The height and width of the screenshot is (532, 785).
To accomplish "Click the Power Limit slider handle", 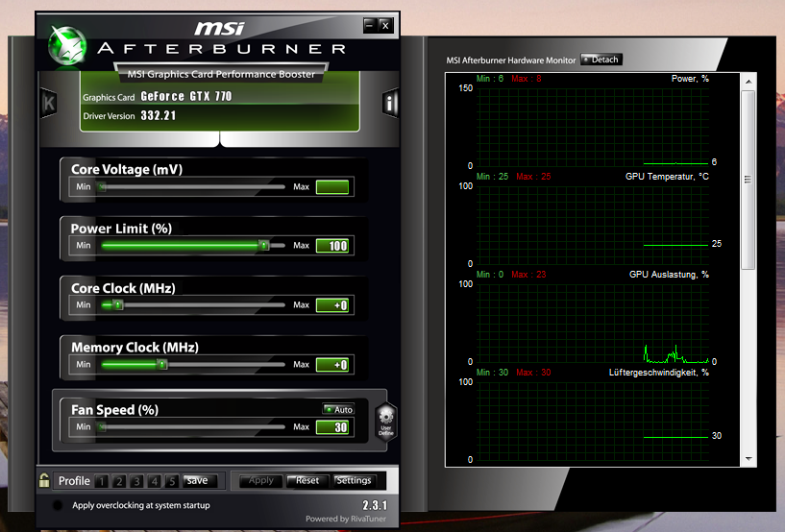I will 264,245.
